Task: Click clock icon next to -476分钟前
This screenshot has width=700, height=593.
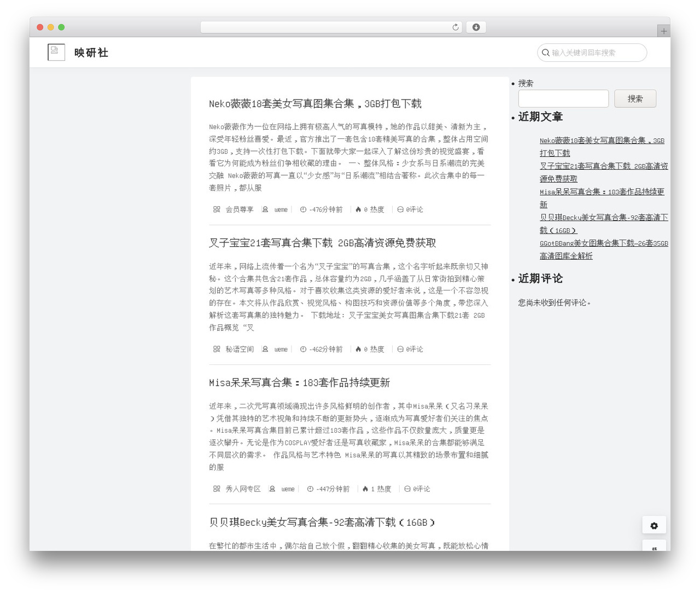Action: [303, 210]
